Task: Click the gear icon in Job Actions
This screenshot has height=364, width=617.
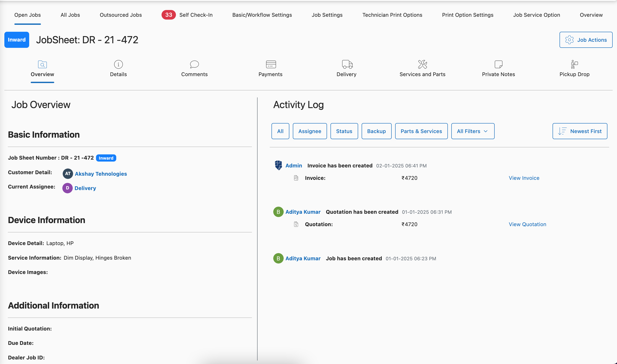Action: (569, 40)
